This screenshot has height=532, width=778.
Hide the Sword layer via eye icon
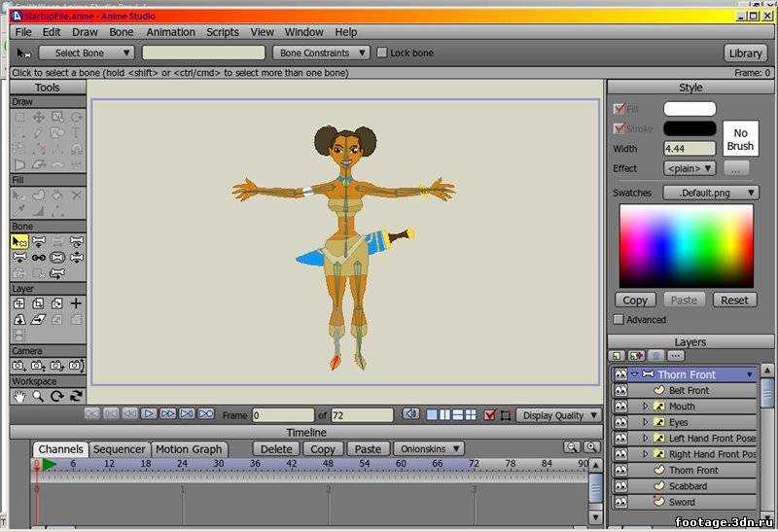pyautogui.click(x=620, y=502)
